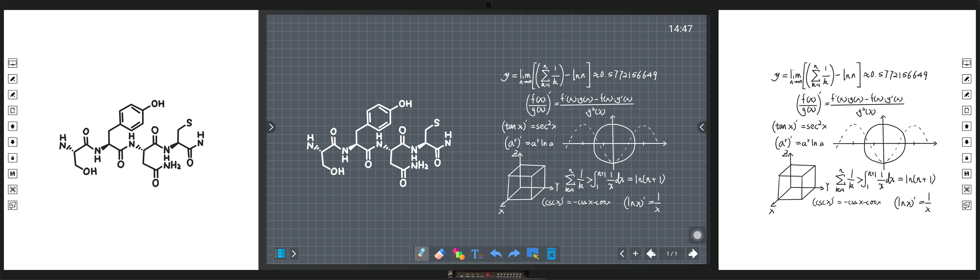Viewport: 980px width, 280px height.
Task: Collapse page controls with left chevron
Action: pos(622,253)
